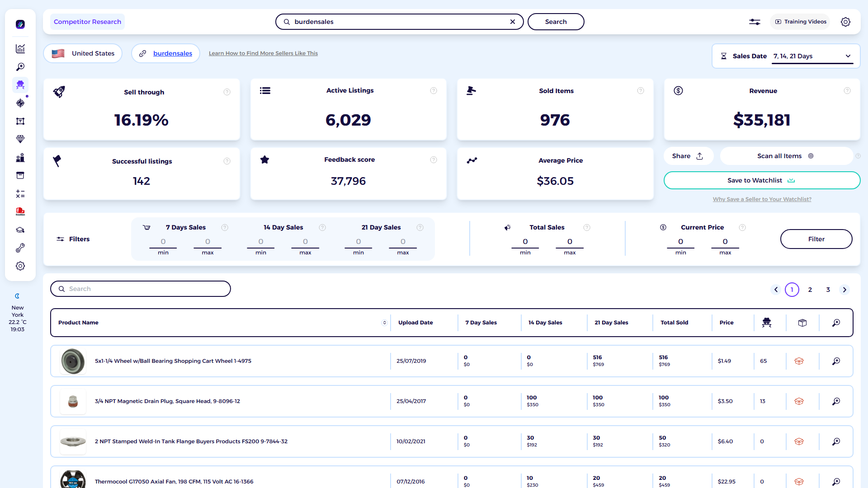Apply the Filter button
Image resolution: width=868 pixels, height=488 pixels.
816,239
